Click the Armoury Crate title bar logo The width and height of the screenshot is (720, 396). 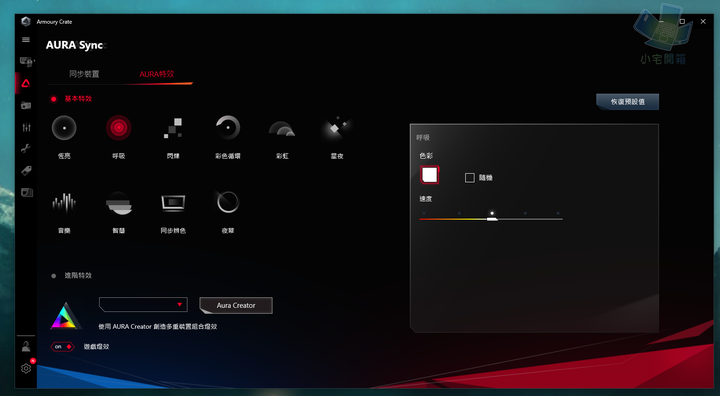(26, 21)
